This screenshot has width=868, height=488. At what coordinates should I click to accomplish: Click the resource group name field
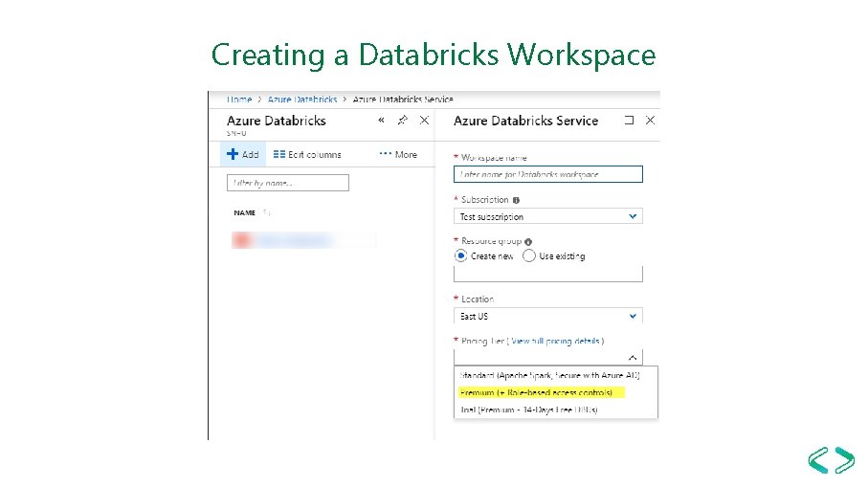tap(548, 274)
